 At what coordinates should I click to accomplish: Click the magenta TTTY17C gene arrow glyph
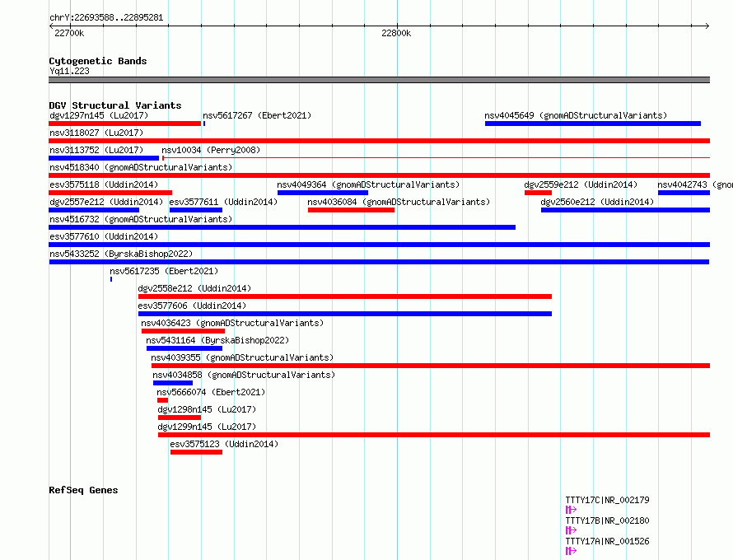click(571, 510)
